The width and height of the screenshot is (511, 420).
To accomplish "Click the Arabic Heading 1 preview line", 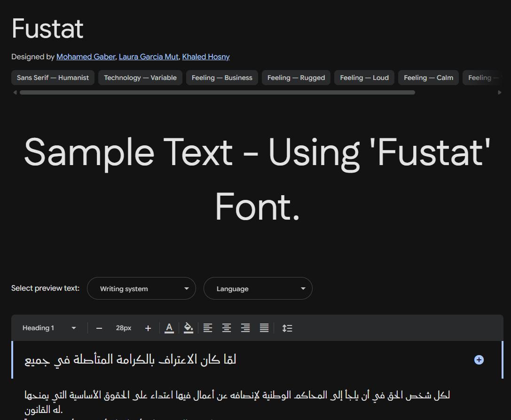I will click(x=130, y=360).
